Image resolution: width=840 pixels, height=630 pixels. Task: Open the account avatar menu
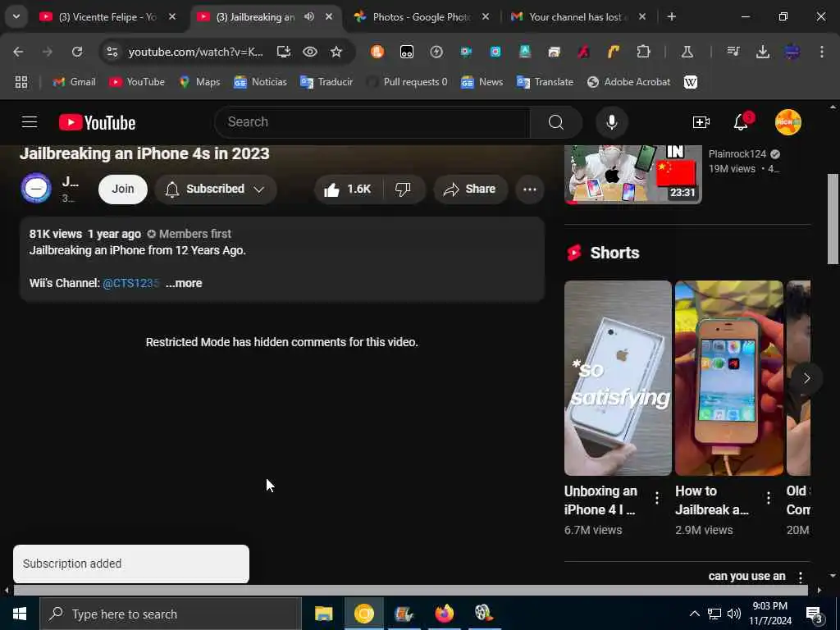tap(788, 122)
